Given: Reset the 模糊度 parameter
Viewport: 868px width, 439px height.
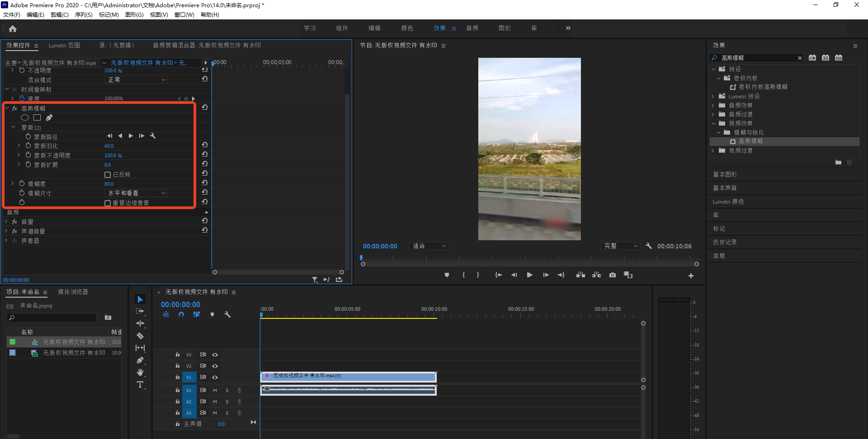Looking at the screenshot, I should click(205, 183).
